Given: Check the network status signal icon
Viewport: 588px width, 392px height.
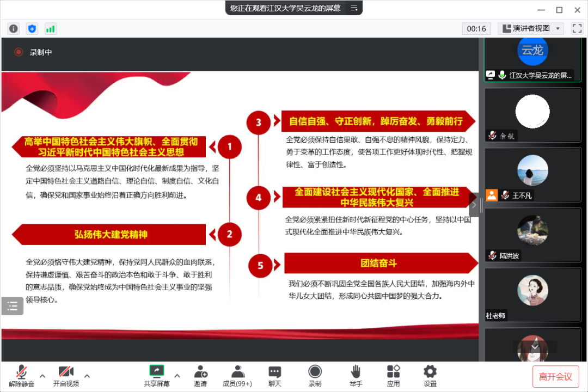Looking at the screenshot, I should 50,28.
